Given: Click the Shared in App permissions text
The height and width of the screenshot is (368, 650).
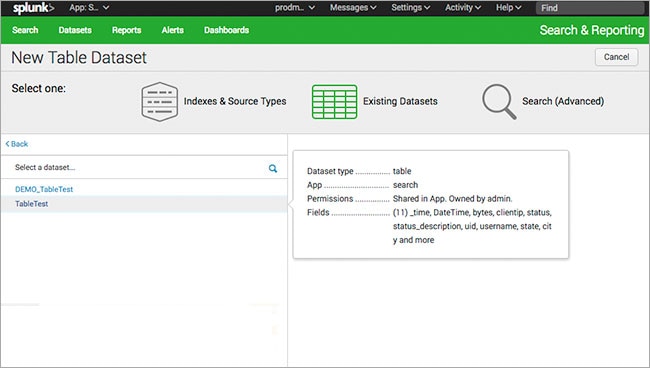Looking at the screenshot, I should tap(453, 199).
